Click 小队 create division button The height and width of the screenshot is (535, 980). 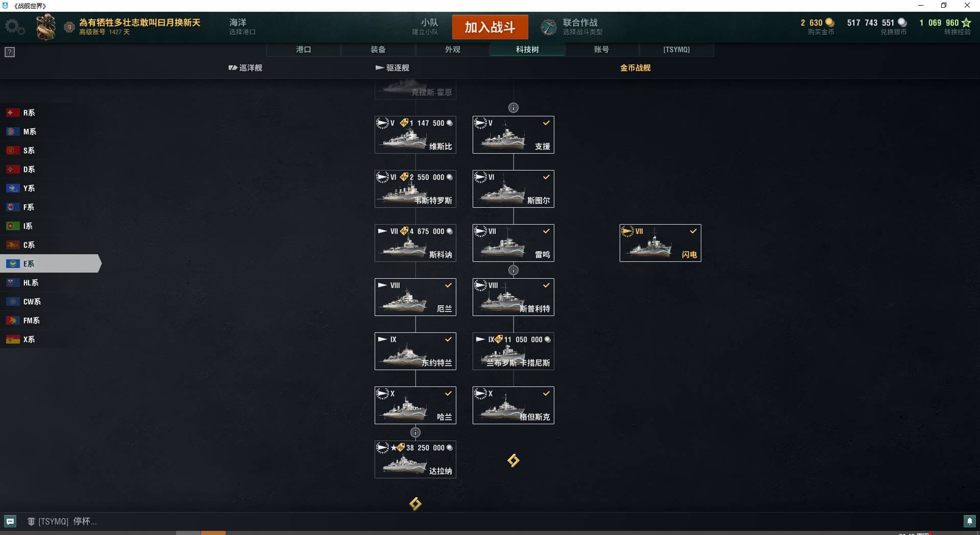click(425, 27)
